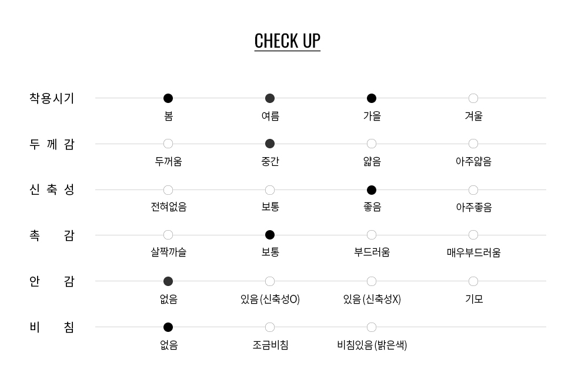Click the CHECK UP heading

tap(288, 41)
